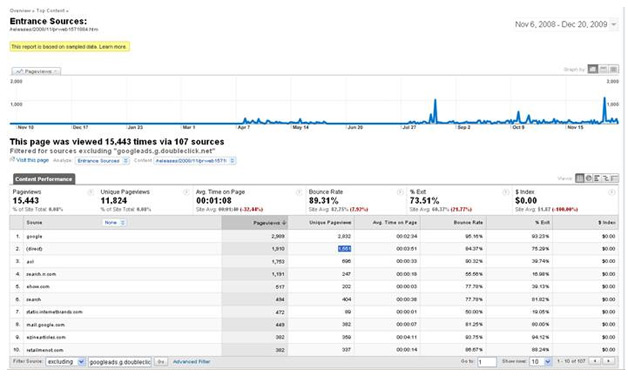Viewport: 628px width, 376px height.
Task: Sort by the Pageviews column header
Action: click(x=254, y=223)
